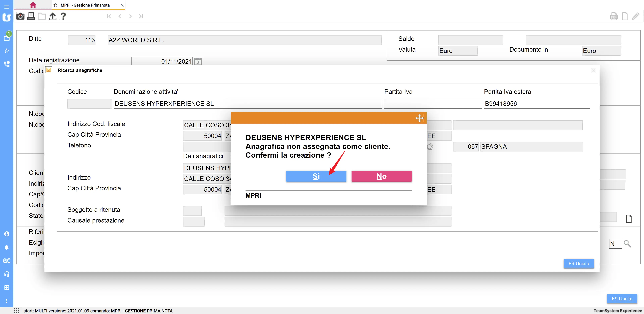The width and height of the screenshot is (644, 314).
Task: Click the camera screenshot icon
Action: [x=20, y=16]
